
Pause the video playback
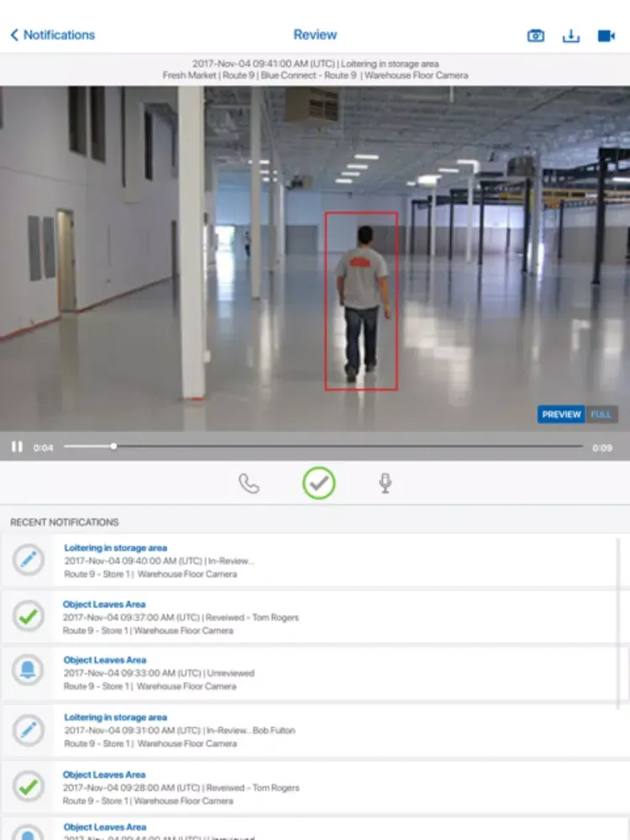pyautogui.click(x=17, y=447)
